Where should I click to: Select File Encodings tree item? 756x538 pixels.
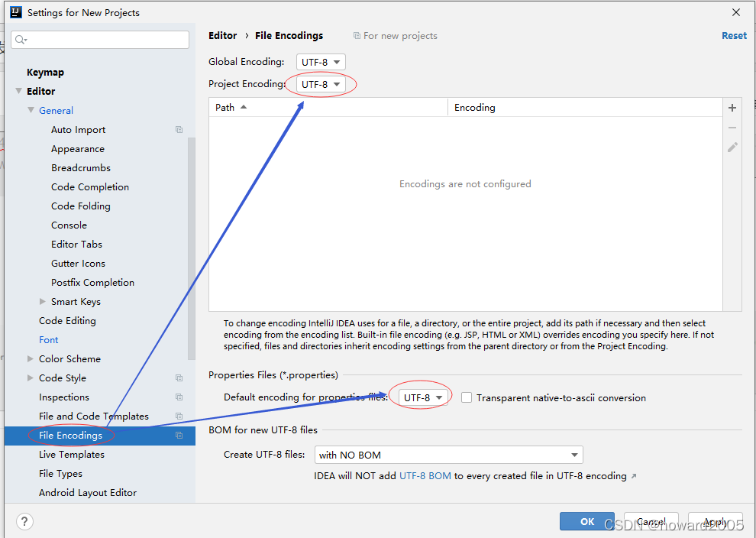(100, 436)
